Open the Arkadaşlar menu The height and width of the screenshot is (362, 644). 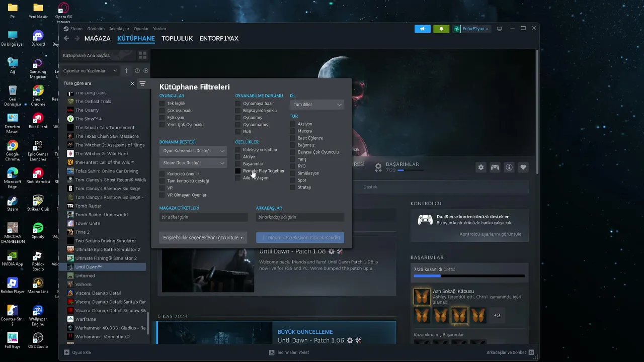(x=119, y=29)
